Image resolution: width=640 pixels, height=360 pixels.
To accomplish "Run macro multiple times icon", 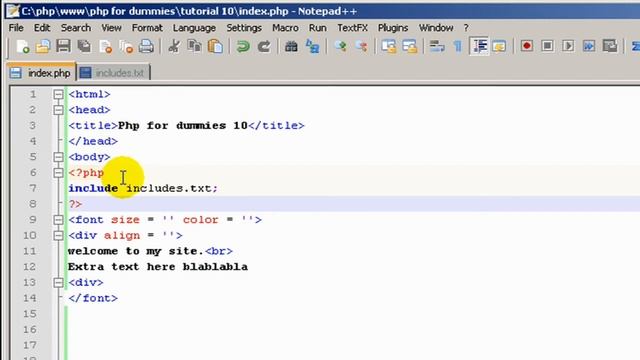I will coord(589,46).
